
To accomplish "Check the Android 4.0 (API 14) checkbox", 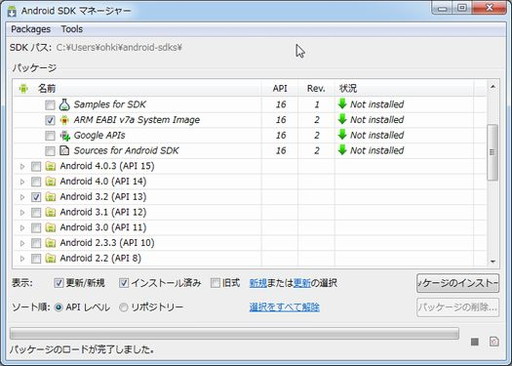I will click(36, 182).
